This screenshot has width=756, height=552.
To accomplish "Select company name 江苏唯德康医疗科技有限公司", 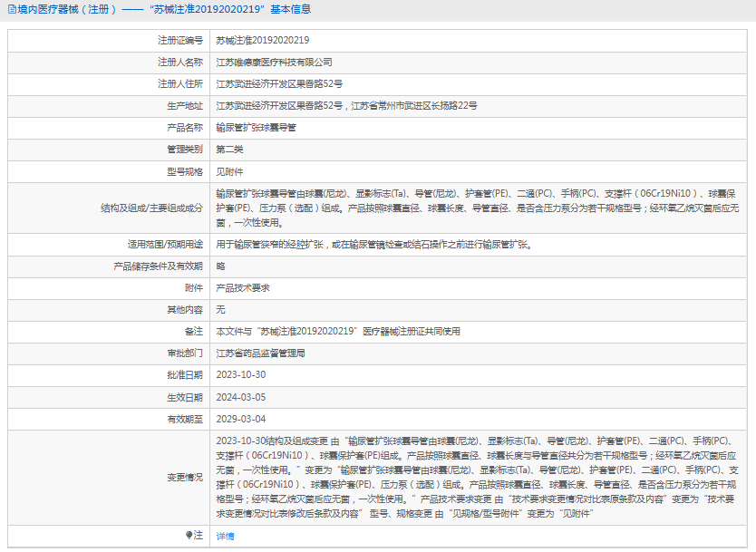I will [274, 63].
